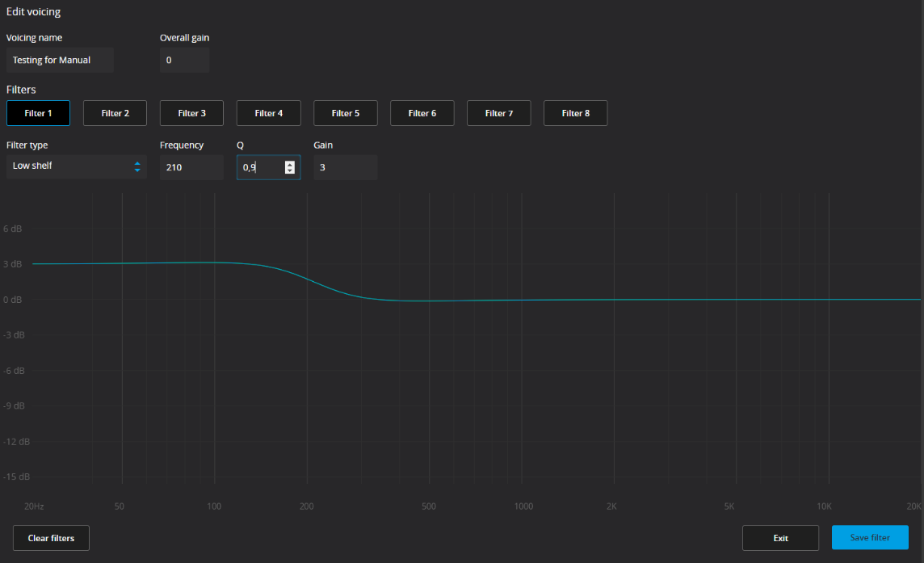The image size is (924, 563).
Task: Switch to Filter 2
Action: click(x=115, y=113)
